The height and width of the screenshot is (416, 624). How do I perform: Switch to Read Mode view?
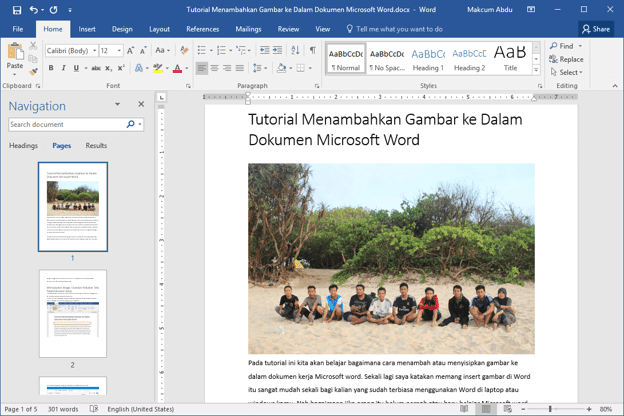[464, 409]
